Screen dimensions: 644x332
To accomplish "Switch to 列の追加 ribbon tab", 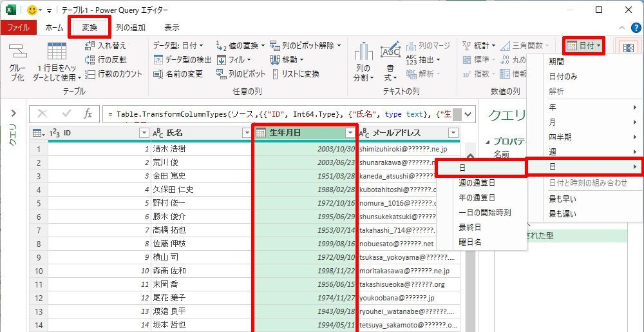I will click(131, 28).
